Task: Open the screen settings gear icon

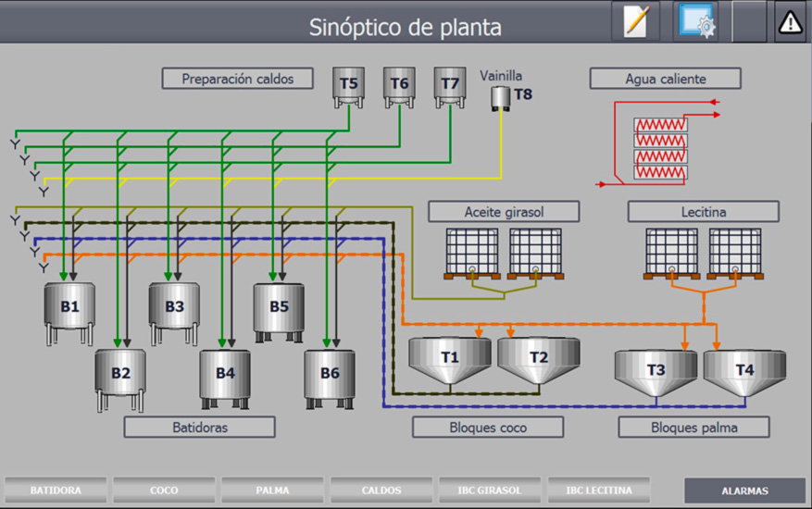Action: pyautogui.click(x=696, y=22)
